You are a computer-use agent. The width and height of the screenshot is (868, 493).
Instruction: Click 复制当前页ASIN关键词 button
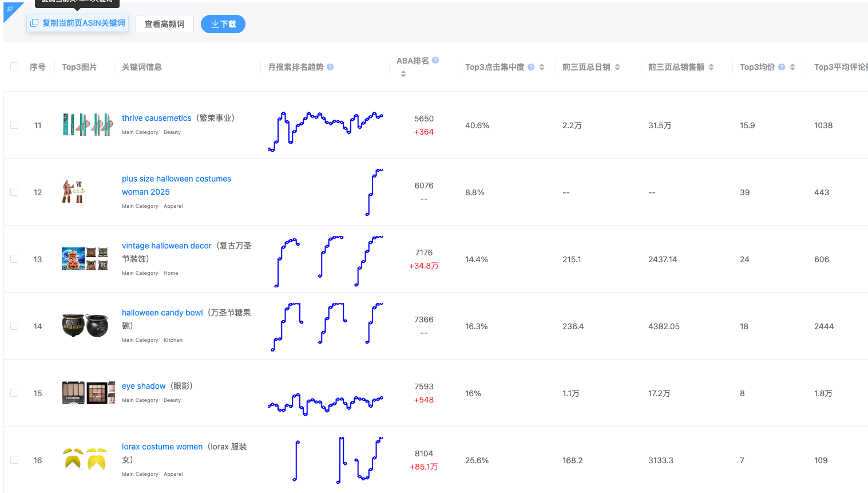click(77, 23)
